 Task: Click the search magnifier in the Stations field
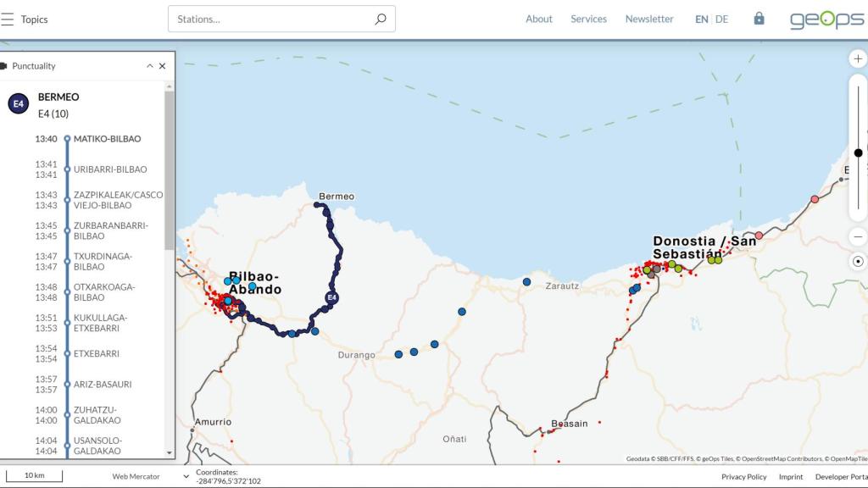pyautogui.click(x=379, y=19)
